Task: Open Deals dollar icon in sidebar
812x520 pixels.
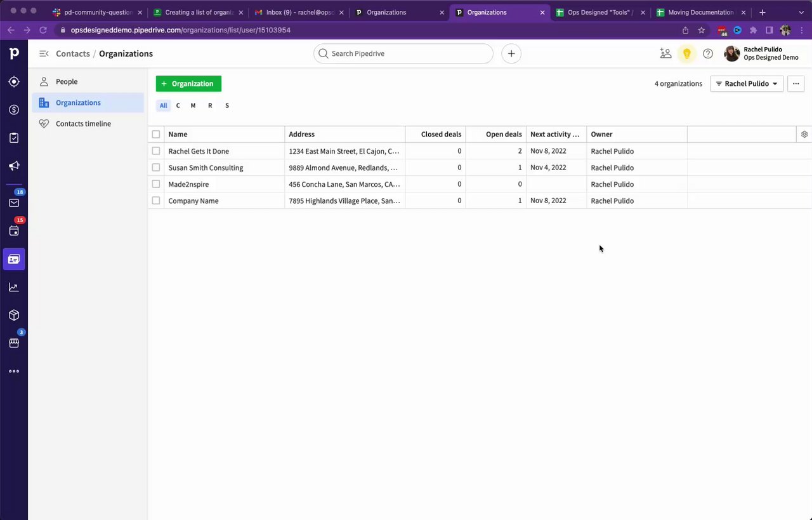Action: [14, 110]
